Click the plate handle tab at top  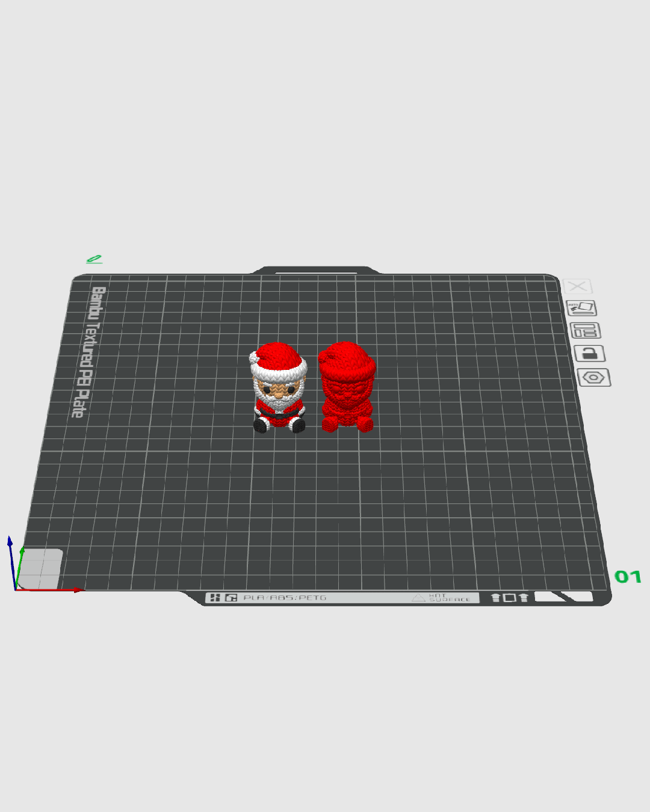[316, 271]
